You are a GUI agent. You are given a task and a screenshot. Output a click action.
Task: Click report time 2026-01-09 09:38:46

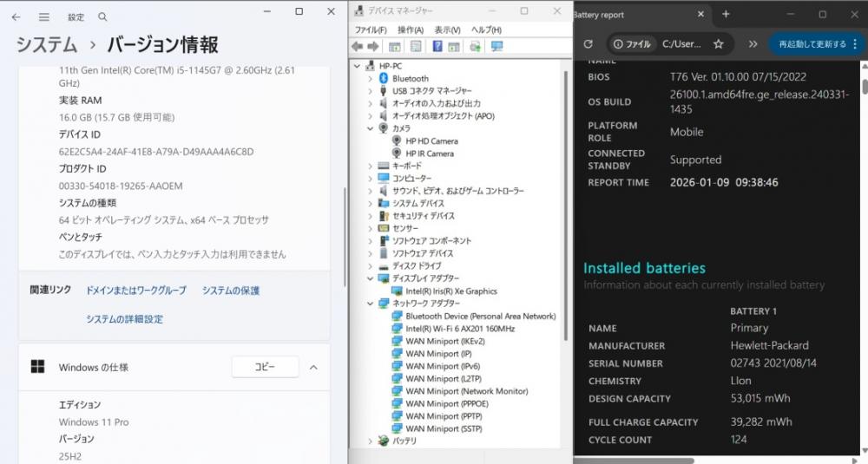click(724, 182)
